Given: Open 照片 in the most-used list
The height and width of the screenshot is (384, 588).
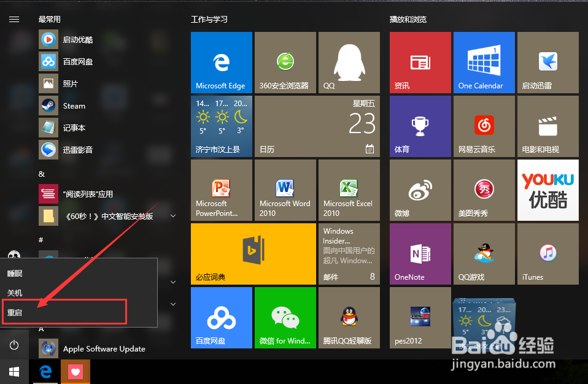Looking at the screenshot, I should coord(109,83).
